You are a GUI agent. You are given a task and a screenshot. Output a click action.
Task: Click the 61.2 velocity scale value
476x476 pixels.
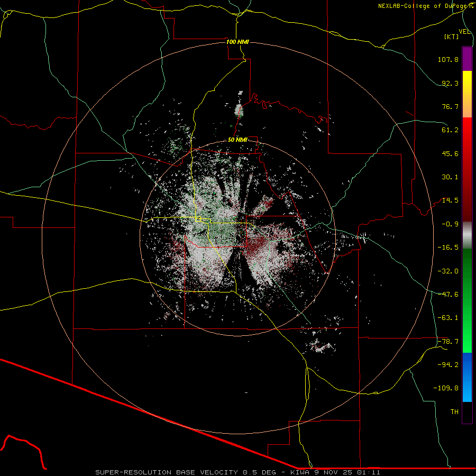[x=450, y=130]
